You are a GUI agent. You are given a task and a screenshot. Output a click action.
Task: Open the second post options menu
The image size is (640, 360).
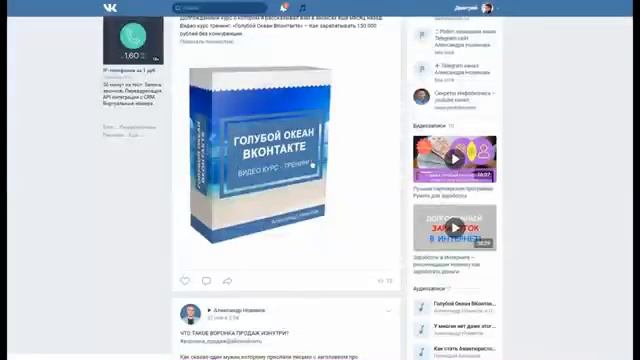click(x=389, y=311)
